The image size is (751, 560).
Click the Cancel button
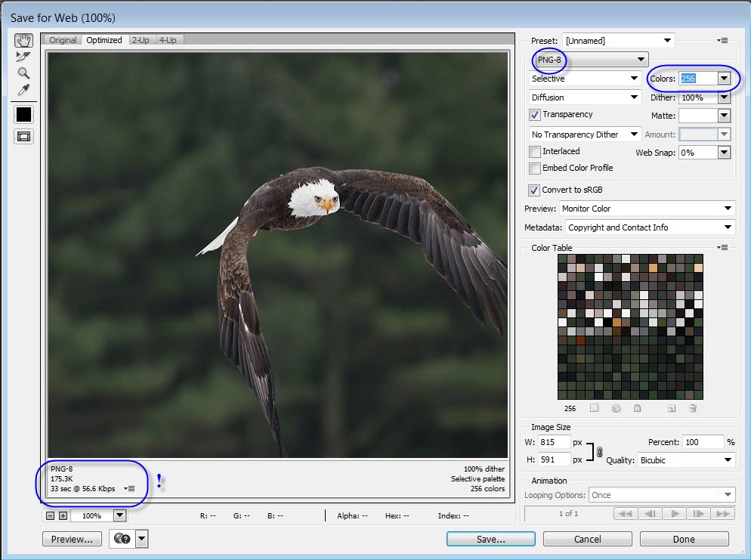[587, 539]
